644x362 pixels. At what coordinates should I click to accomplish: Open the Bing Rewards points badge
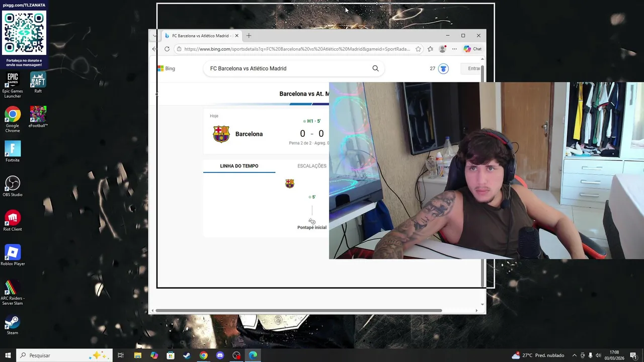point(439,68)
